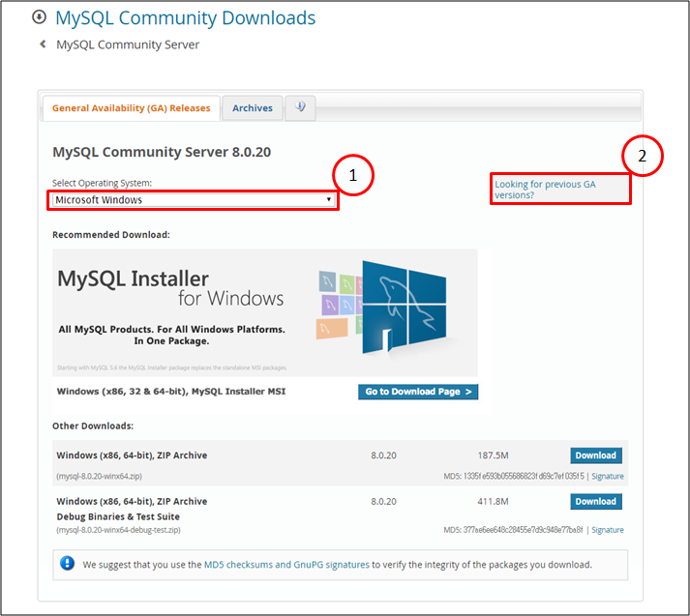Open MD5 checksums and GnuPG signatures link
The image size is (690, 616).
286,565
